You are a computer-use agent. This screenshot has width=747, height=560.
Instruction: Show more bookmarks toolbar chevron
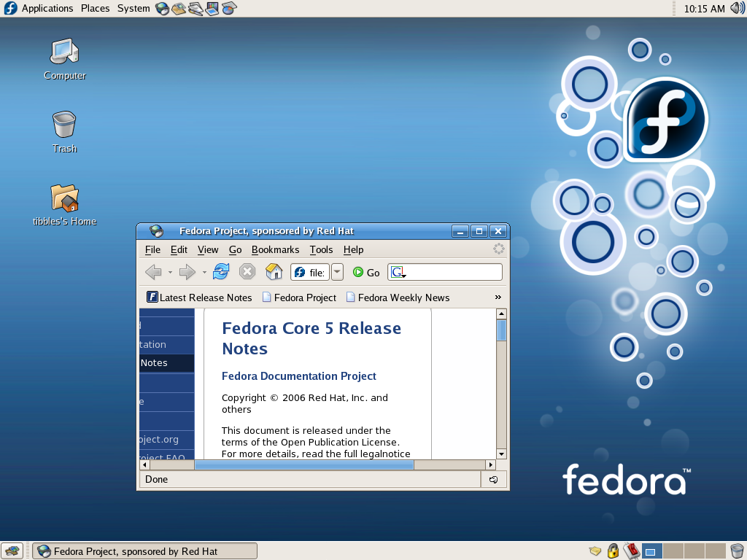pyautogui.click(x=498, y=297)
